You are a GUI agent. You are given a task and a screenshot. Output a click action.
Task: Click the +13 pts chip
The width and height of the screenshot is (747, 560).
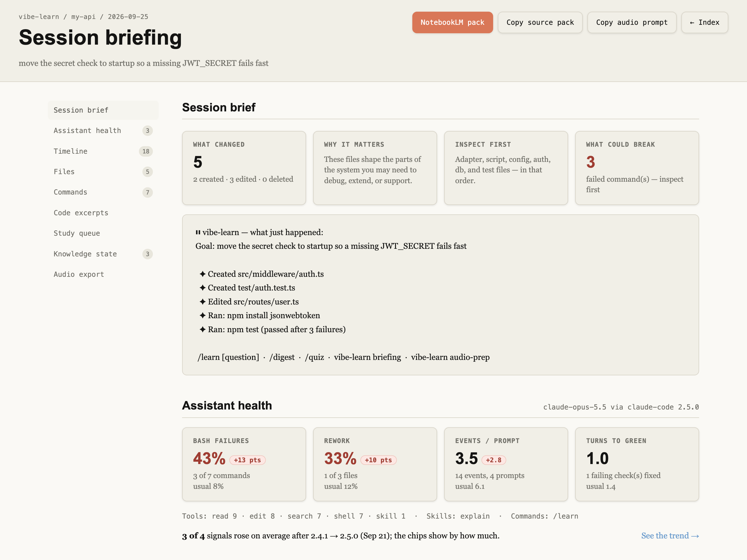247,460
